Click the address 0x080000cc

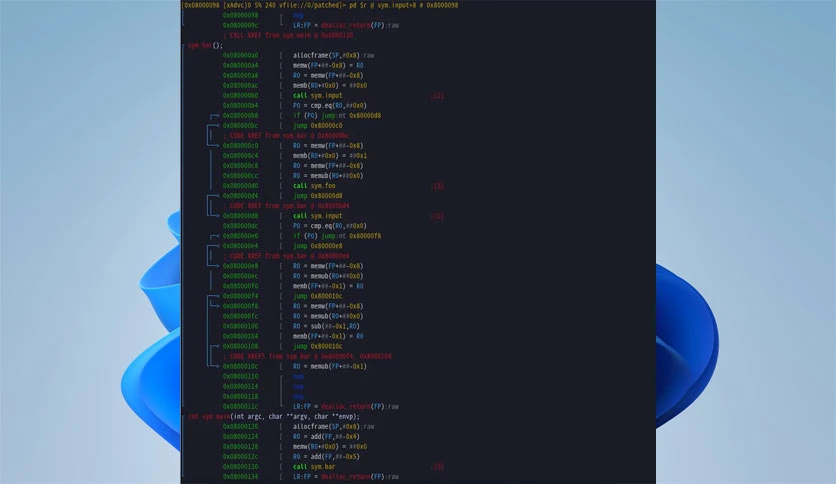tap(240, 176)
